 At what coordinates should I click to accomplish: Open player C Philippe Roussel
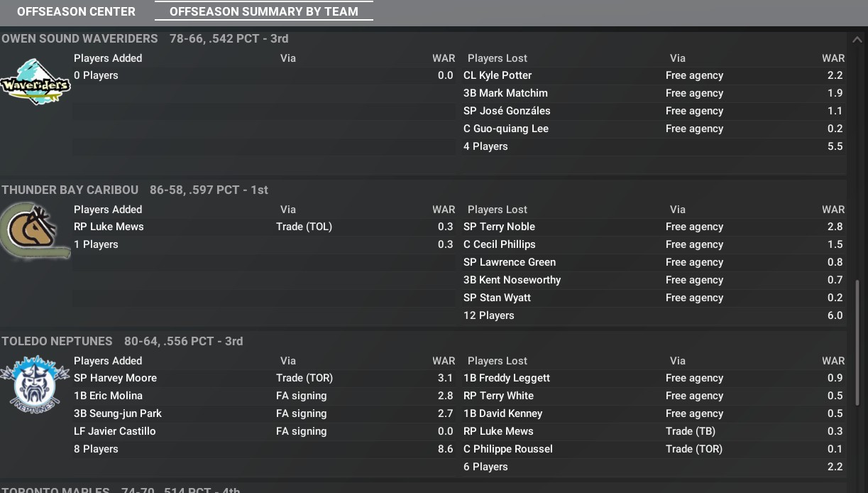coord(507,449)
